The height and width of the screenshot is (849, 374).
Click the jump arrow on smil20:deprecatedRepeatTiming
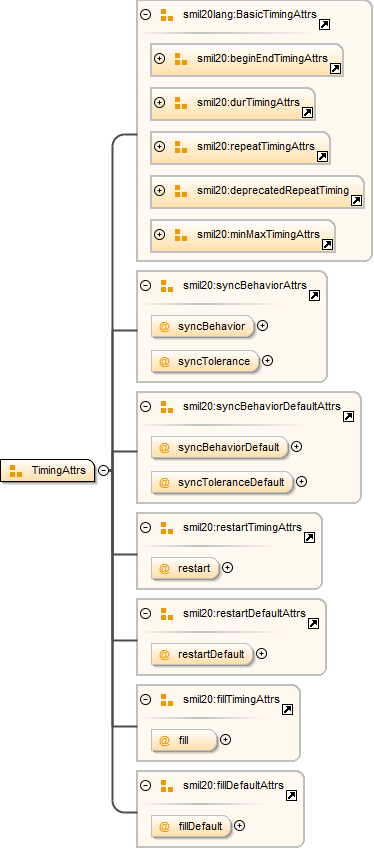point(356,200)
